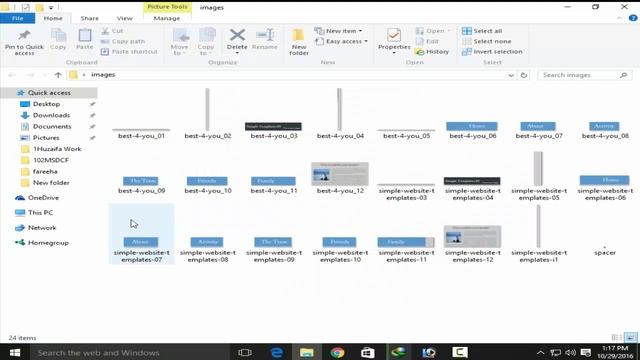Open Pictures in navigation pane
Screen dimensions: 640x360
click(x=46, y=138)
